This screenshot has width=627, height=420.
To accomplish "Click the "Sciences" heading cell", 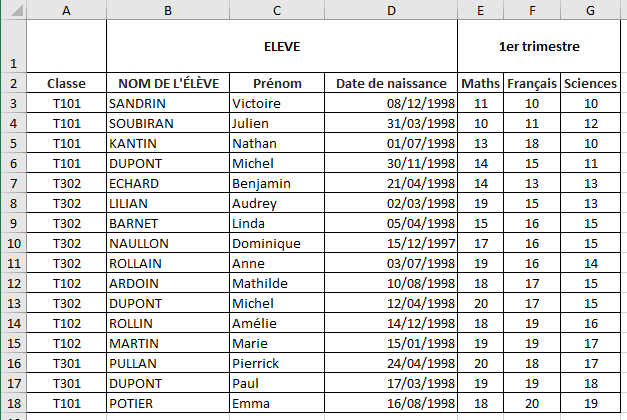I will 591,83.
